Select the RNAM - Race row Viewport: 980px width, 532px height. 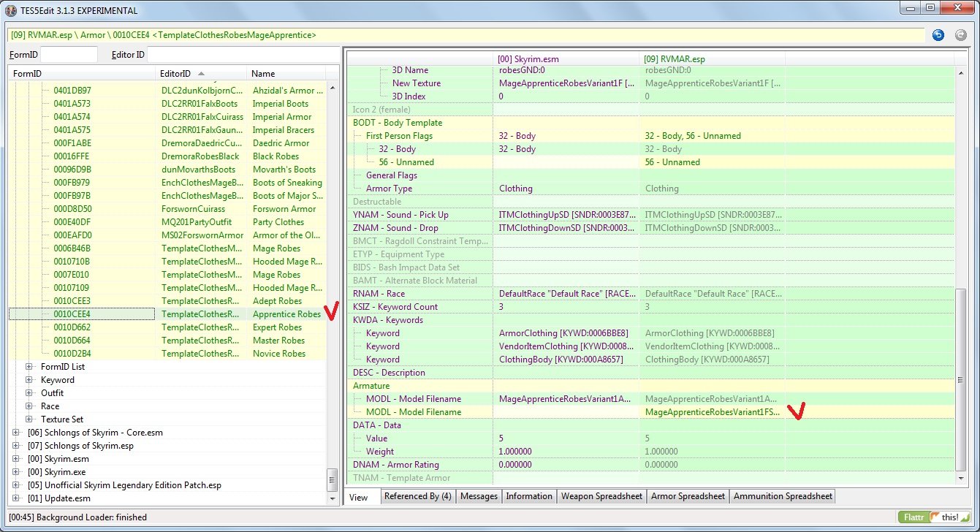[650, 294]
